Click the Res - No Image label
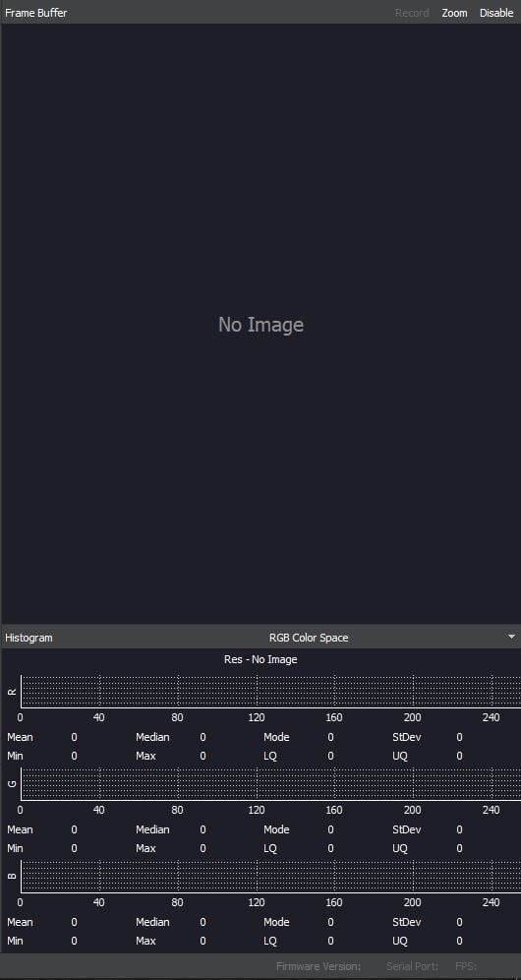 click(x=260, y=659)
